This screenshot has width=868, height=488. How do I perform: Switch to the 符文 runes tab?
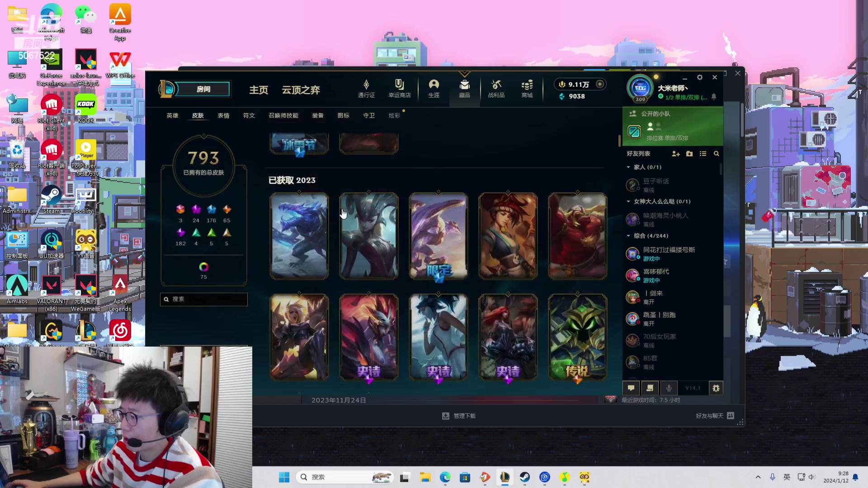point(249,116)
